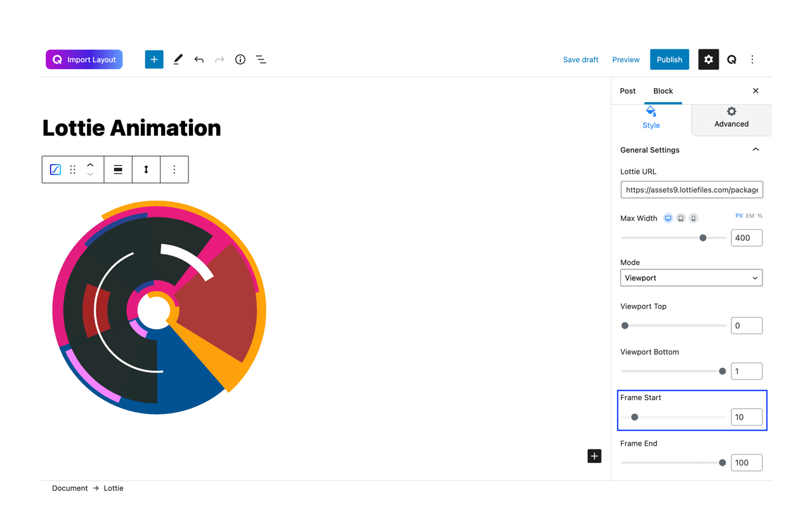Viewport: 812px width, 530px height.
Task: Open the Qubely Q icon panel
Action: pyautogui.click(x=731, y=60)
